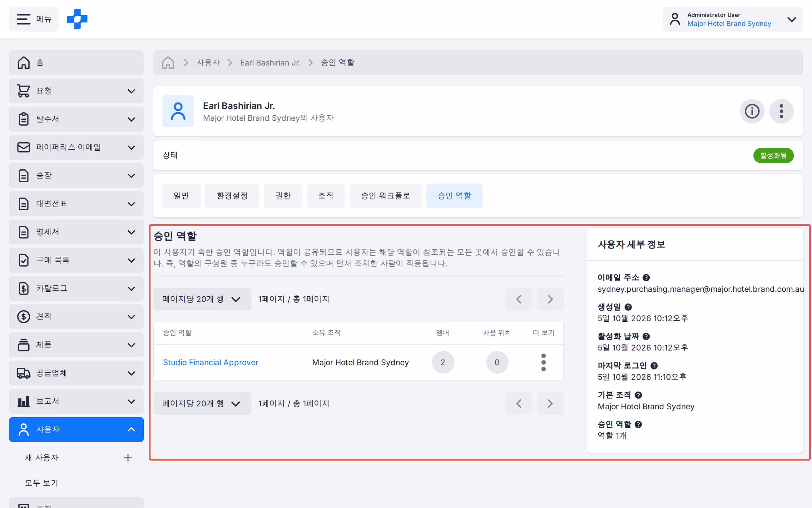Open 모두 보기 under 사용자
The height and width of the screenshot is (508, 812).
point(42,483)
